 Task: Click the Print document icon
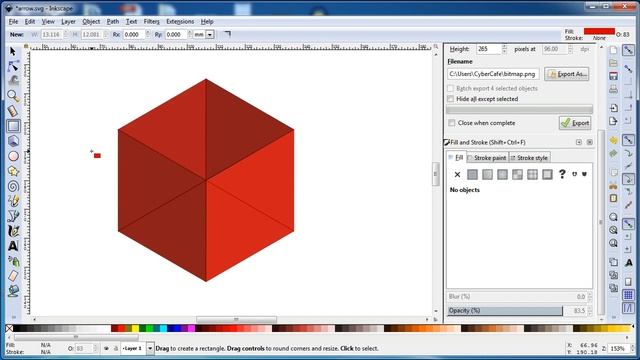(613, 89)
